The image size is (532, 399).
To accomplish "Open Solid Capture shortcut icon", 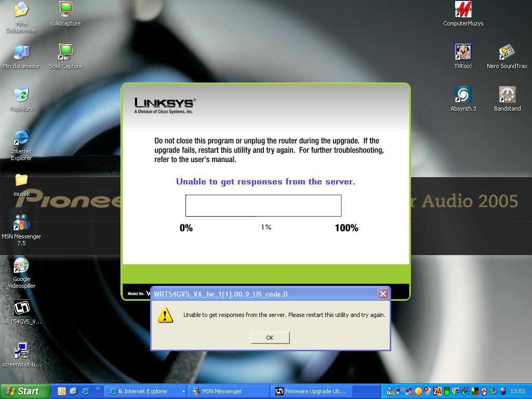I will tap(65, 57).
